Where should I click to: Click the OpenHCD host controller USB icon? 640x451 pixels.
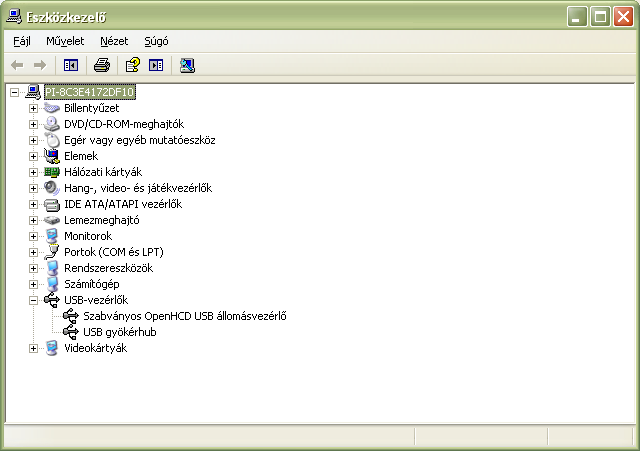click(x=71, y=316)
